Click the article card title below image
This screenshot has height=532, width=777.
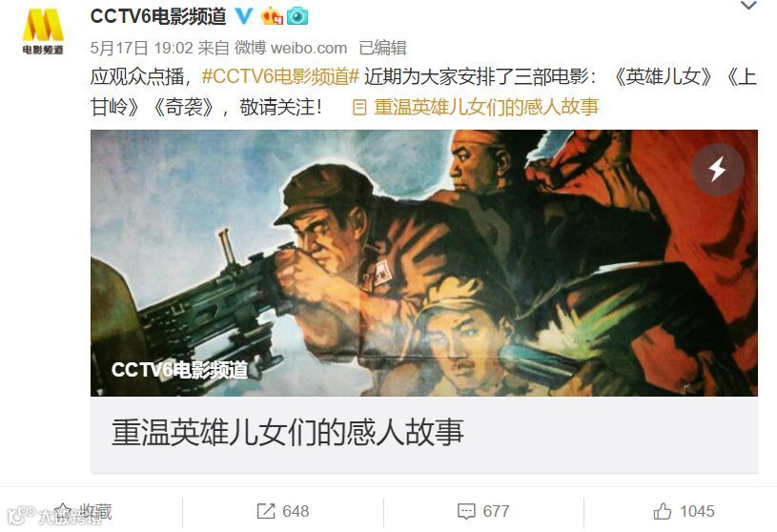[x=287, y=433]
